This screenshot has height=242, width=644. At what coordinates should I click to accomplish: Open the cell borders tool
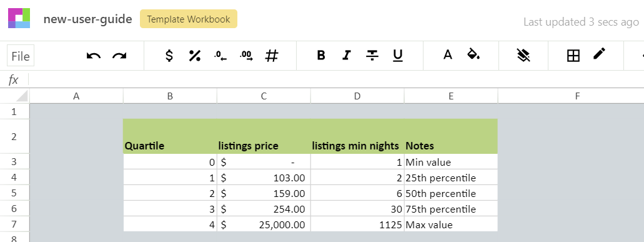tap(573, 56)
